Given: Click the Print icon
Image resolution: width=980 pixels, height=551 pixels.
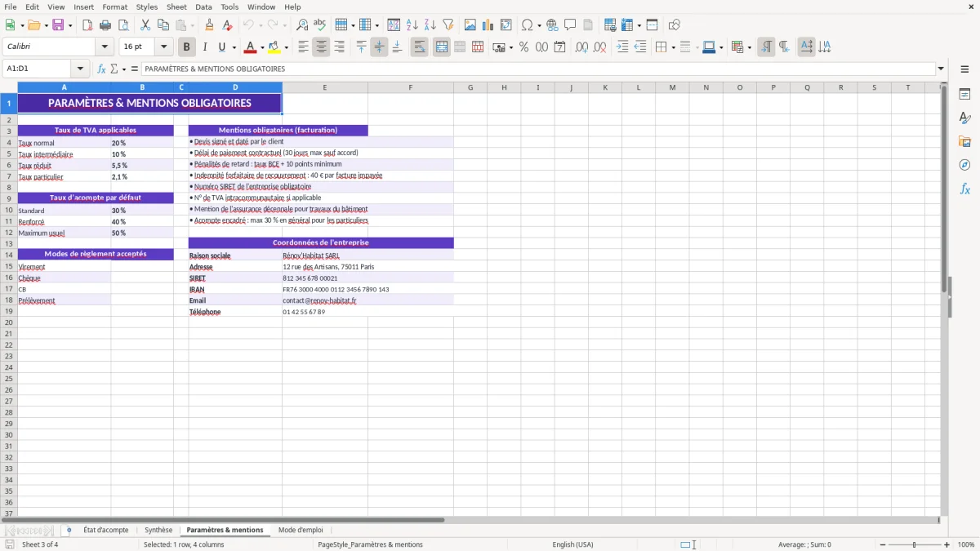Looking at the screenshot, I should 105,25.
